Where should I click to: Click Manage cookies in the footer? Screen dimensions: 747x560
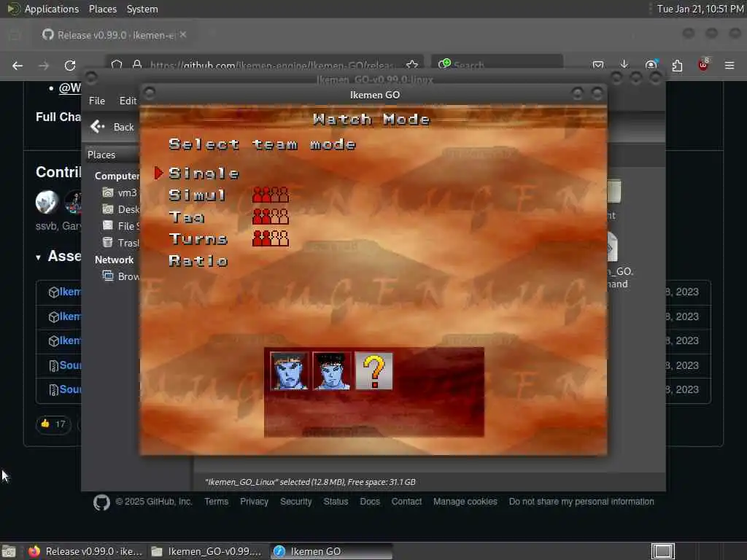pyautogui.click(x=465, y=502)
